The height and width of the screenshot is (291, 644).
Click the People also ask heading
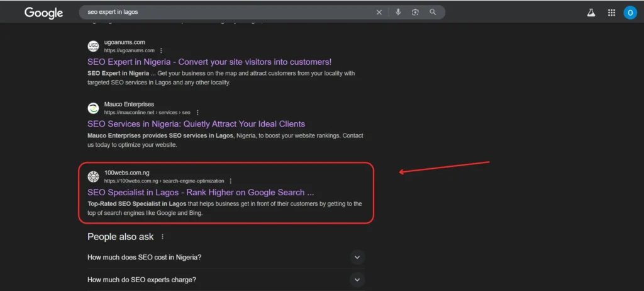pos(120,237)
